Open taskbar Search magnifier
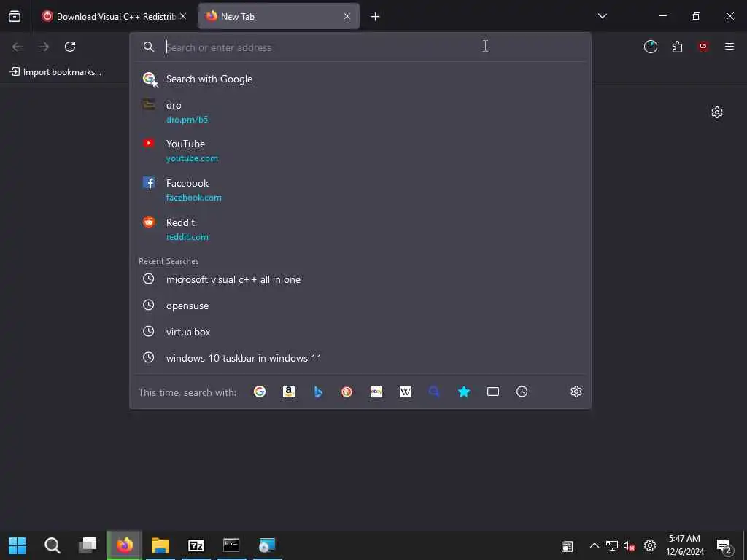 (x=53, y=545)
